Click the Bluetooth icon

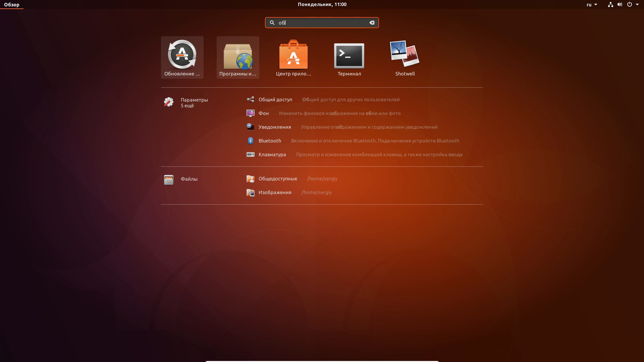[x=251, y=141]
